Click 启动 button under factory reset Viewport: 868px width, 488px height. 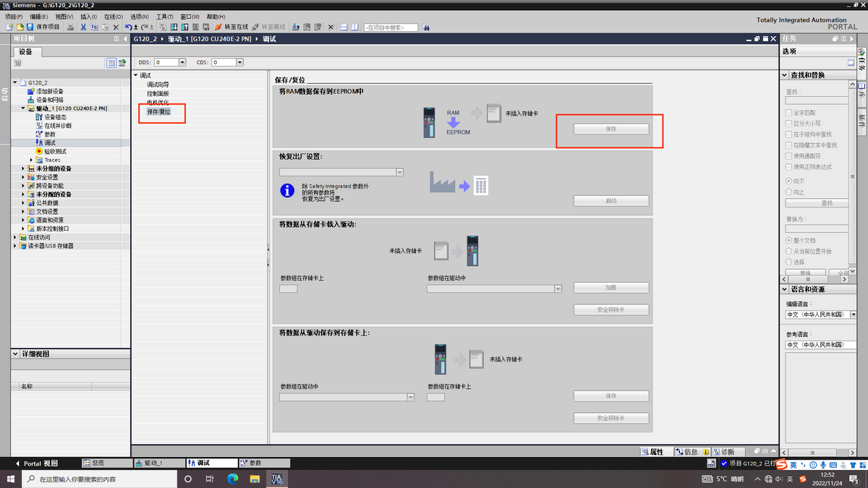click(610, 201)
